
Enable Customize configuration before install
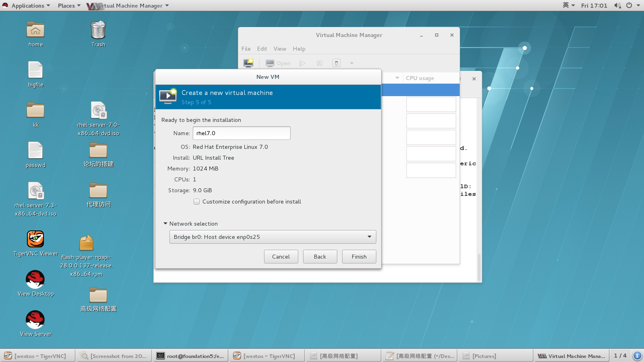click(x=196, y=202)
